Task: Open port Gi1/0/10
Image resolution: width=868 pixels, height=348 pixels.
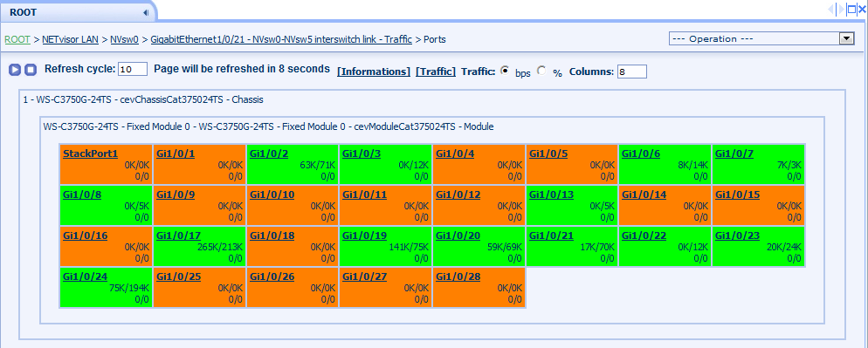Action: (272, 194)
